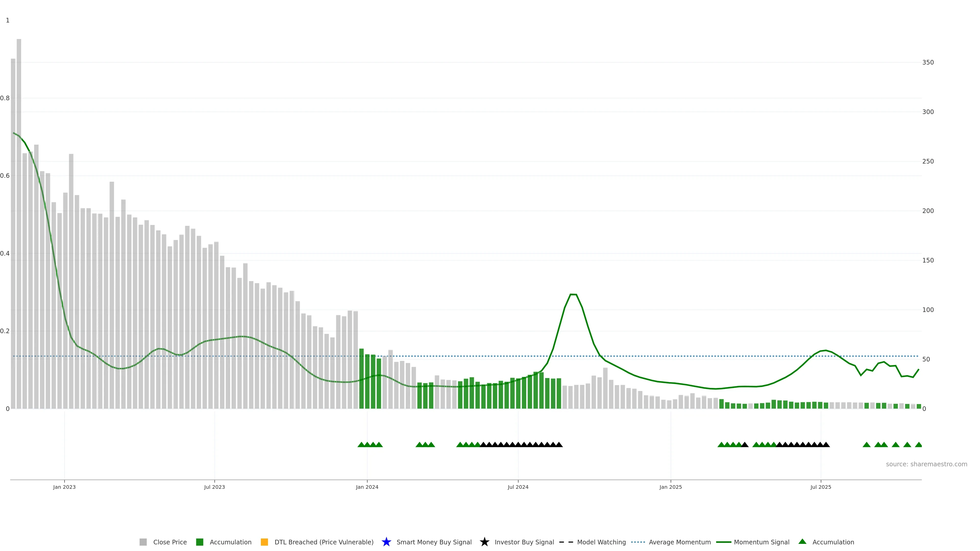Click the Jan 2024 axis label

click(x=367, y=487)
